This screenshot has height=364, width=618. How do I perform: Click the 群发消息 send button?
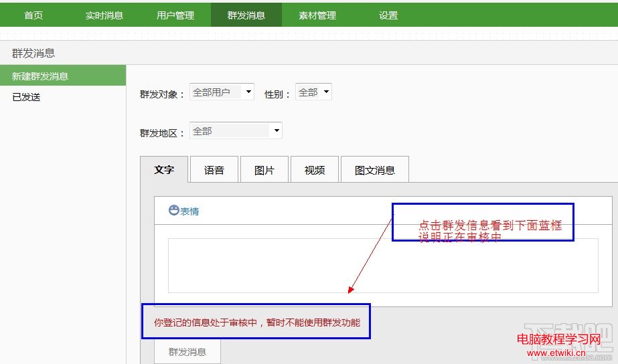pyautogui.click(x=187, y=351)
